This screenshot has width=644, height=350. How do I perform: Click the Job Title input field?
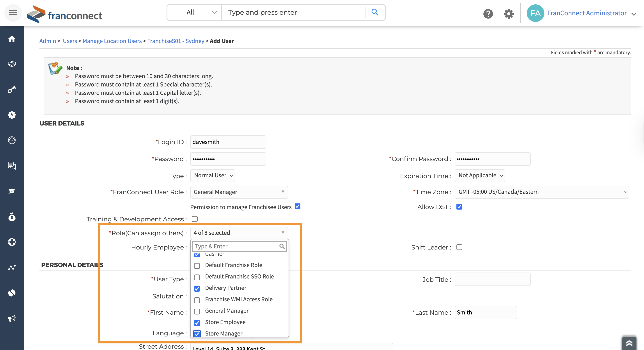492,279
